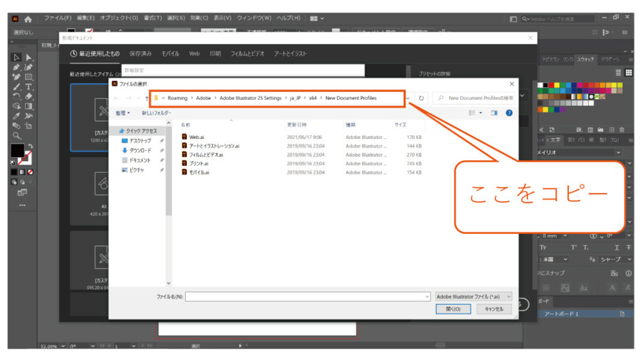Swap fill and stroke colors
This screenshot has height=362, width=644.
pyautogui.click(x=30, y=146)
